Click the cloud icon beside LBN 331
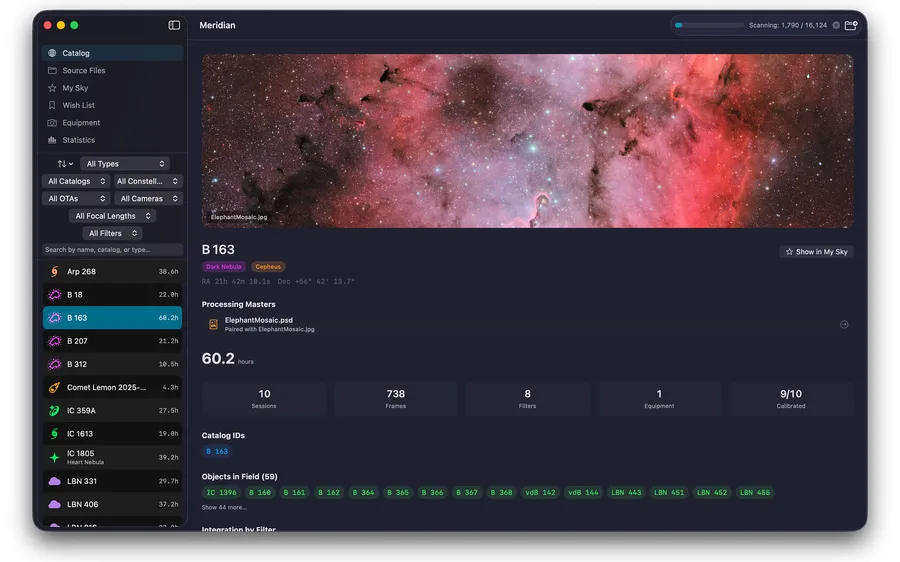Viewport: 900px width, 562px height. click(x=55, y=481)
